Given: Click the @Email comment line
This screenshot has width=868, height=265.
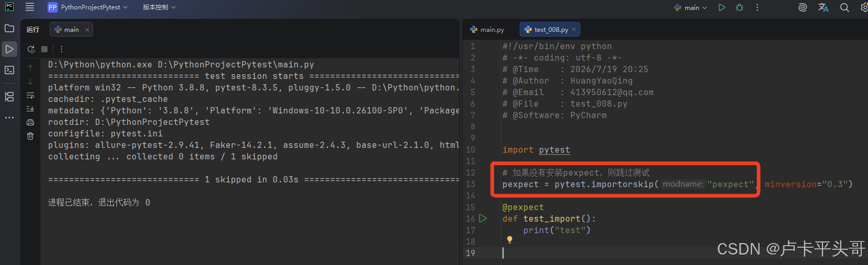Looking at the screenshot, I should [578, 93].
